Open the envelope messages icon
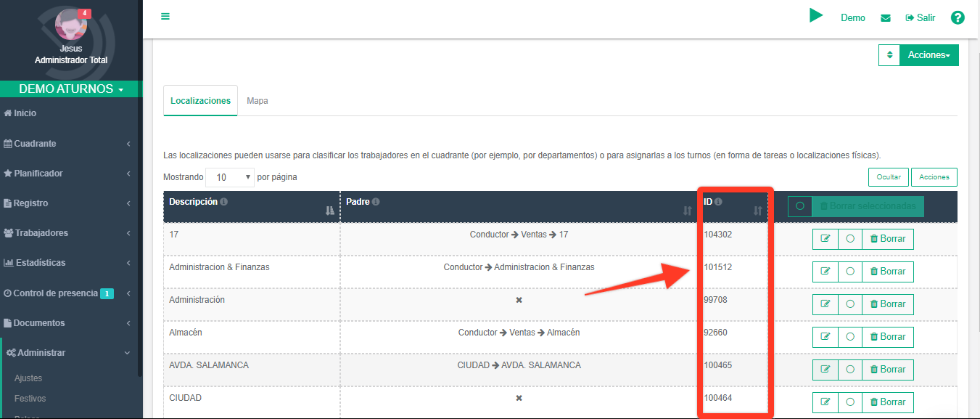The height and width of the screenshot is (419, 980). 886,18
